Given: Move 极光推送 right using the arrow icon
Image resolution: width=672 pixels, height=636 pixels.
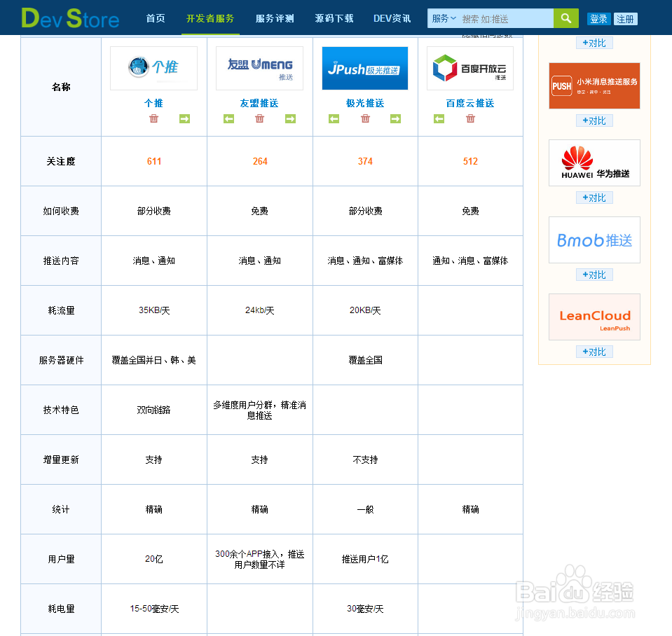Looking at the screenshot, I should click(x=395, y=119).
